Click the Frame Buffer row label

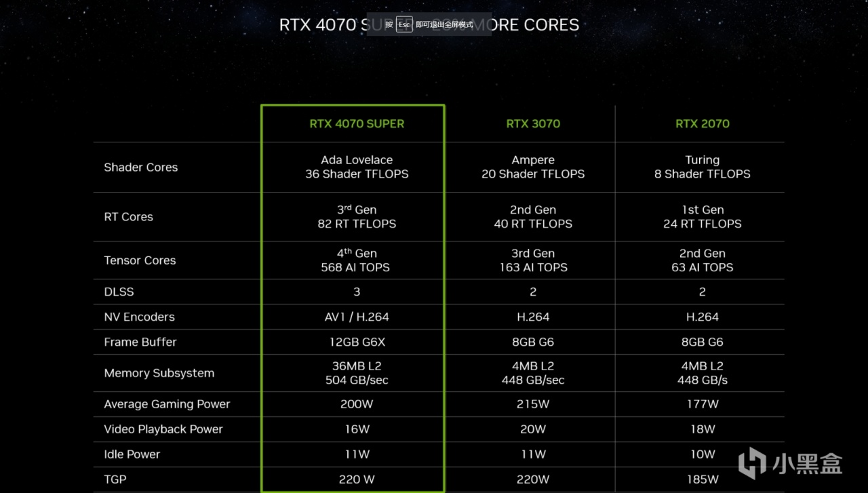coord(140,342)
